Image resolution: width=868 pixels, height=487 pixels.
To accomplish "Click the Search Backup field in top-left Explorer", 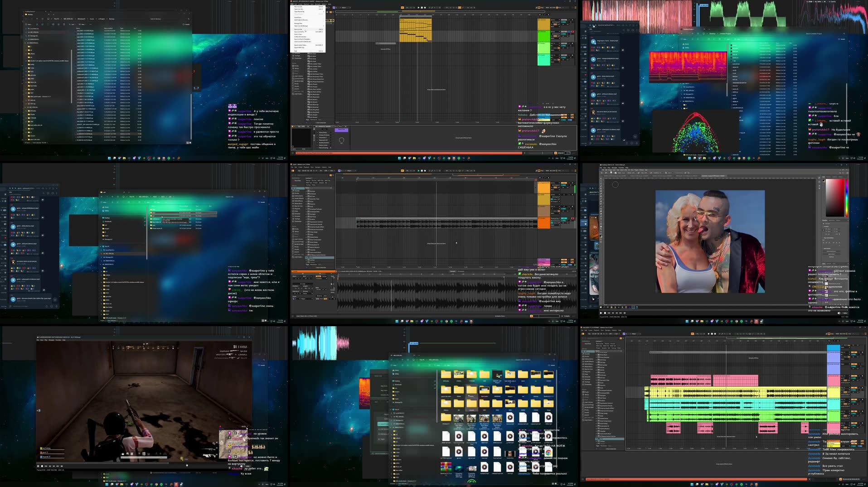I will (x=170, y=19).
